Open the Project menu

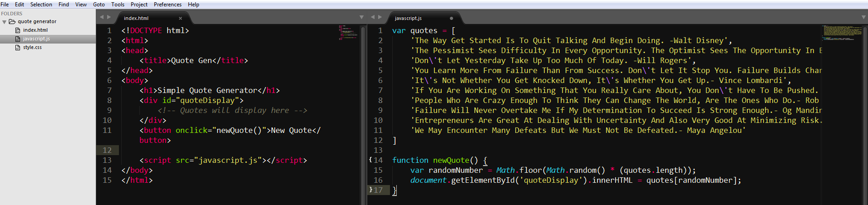tap(139, 5)
